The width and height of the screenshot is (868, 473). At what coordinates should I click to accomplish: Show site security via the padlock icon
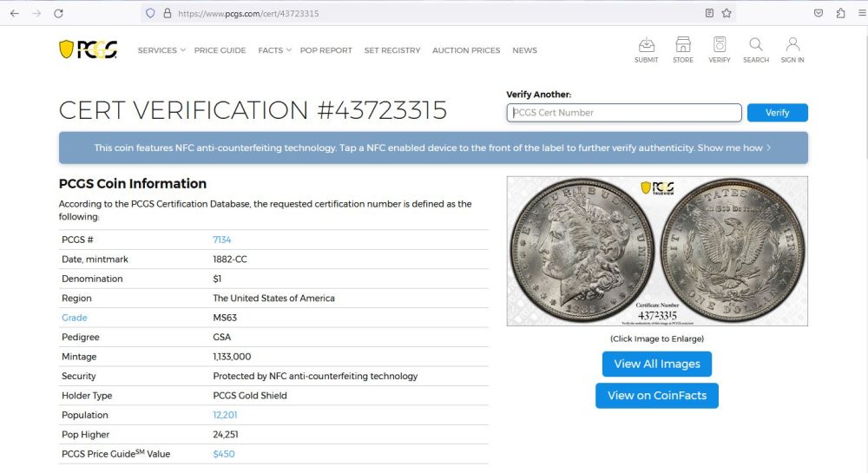[x=168, y=13]
